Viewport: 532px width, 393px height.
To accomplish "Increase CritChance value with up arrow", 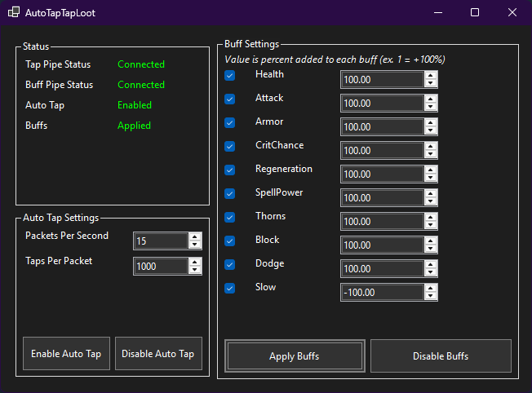I will (x=431, y=147).
